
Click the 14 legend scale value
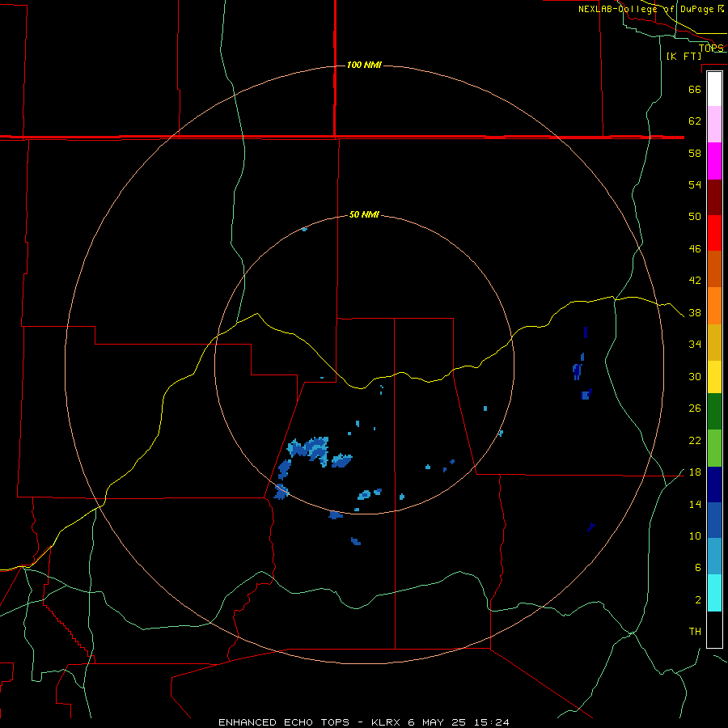click(x=695, y=504)
